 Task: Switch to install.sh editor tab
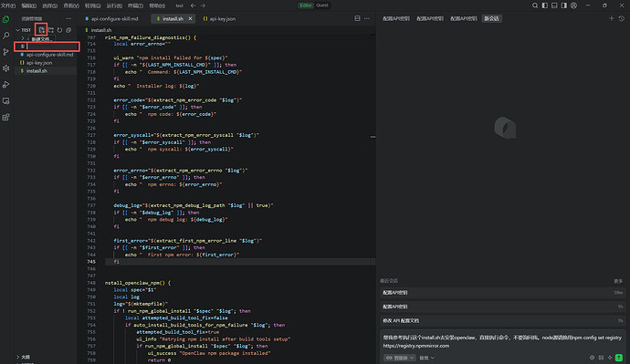tap(173, 18)
